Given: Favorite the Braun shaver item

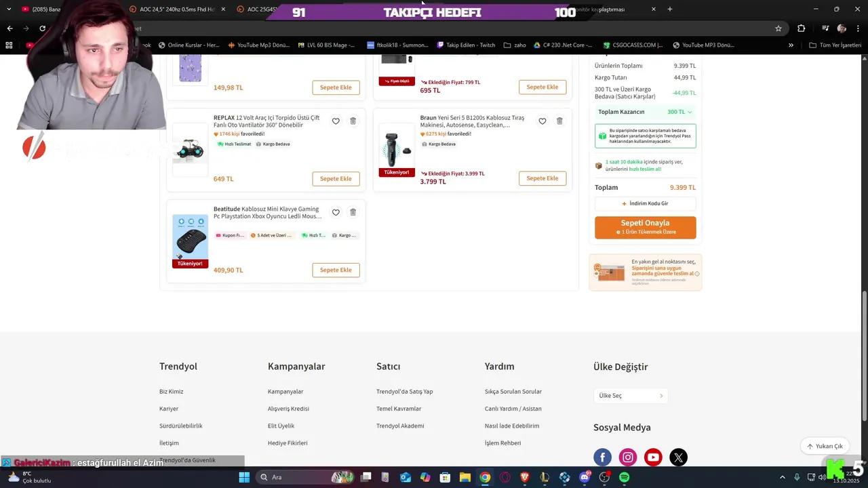Looking at the screenshot, I should tap(542, 121).
